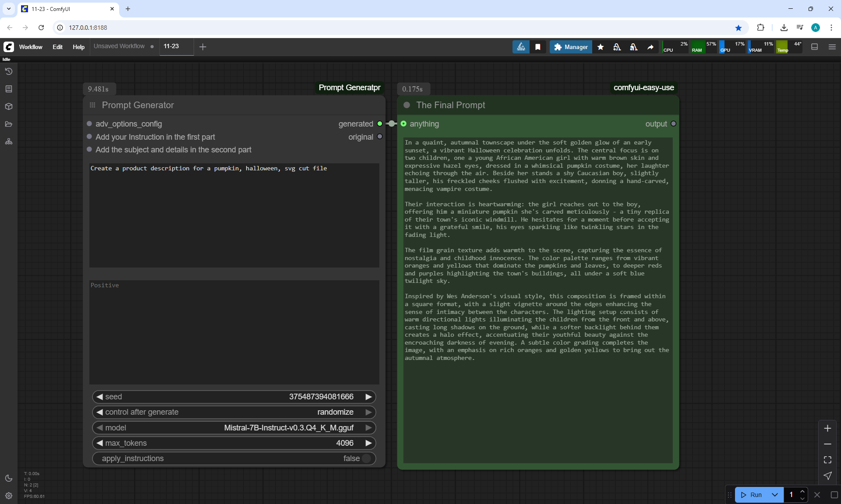This screenshot has width=841, height=504.
Task: Open the Workflow menu
Action: pyautogui.click(x=31, y=47)
